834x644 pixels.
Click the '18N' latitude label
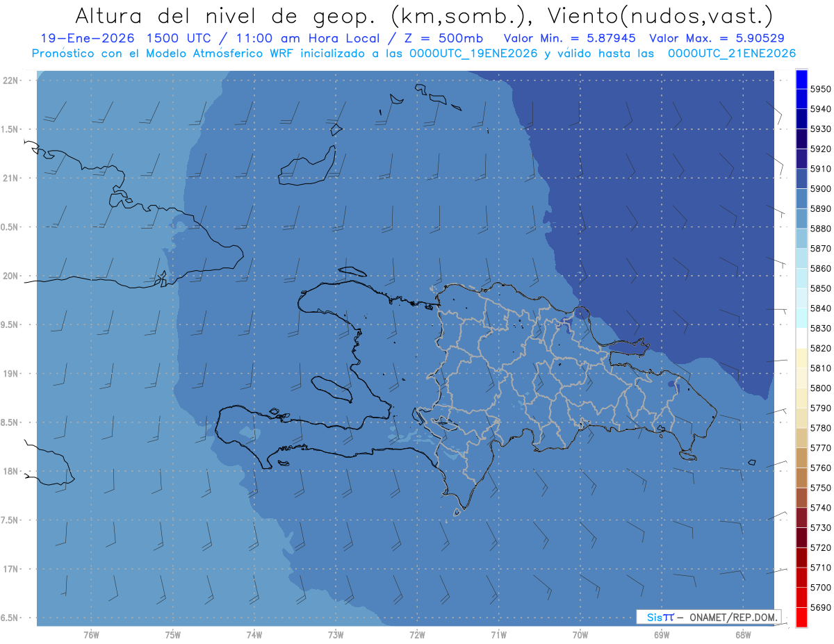pyautogui.click(x=10, y=471)
